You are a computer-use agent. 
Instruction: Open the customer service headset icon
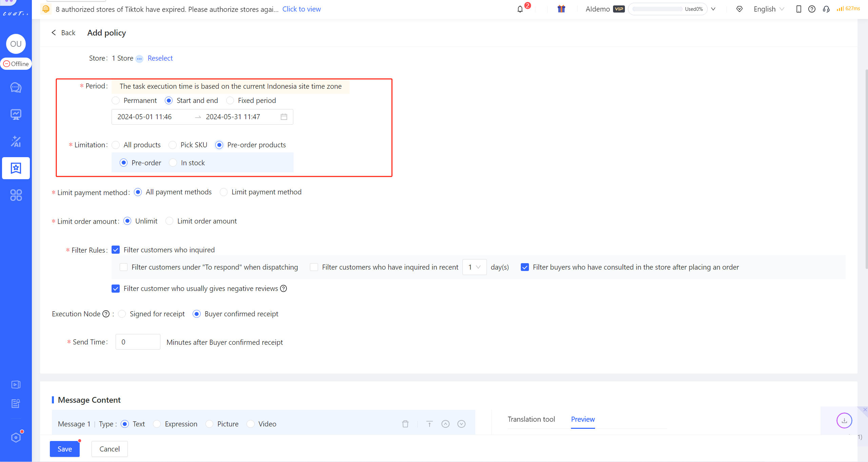[826, 9]
